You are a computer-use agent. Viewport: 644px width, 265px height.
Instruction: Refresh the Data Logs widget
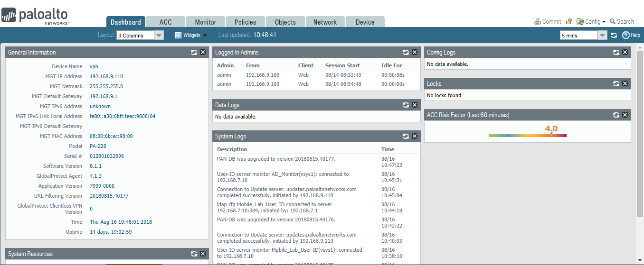click(x=406, y=105)
